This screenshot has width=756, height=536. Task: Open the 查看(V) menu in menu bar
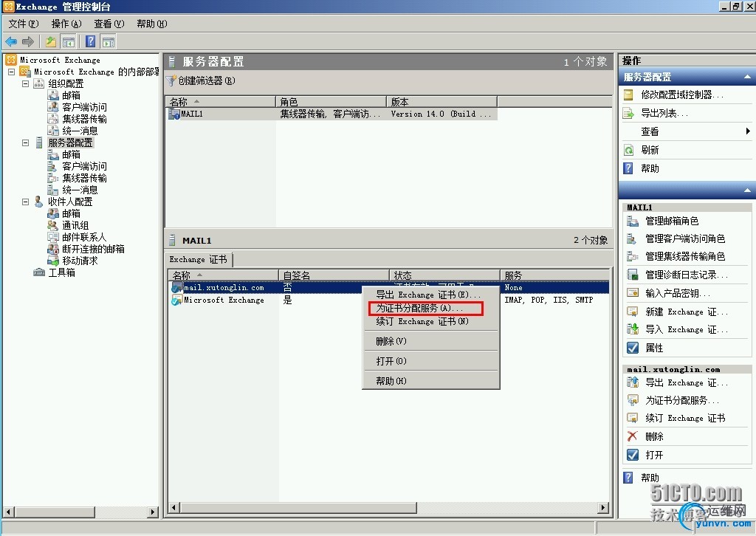coord(109,24)
